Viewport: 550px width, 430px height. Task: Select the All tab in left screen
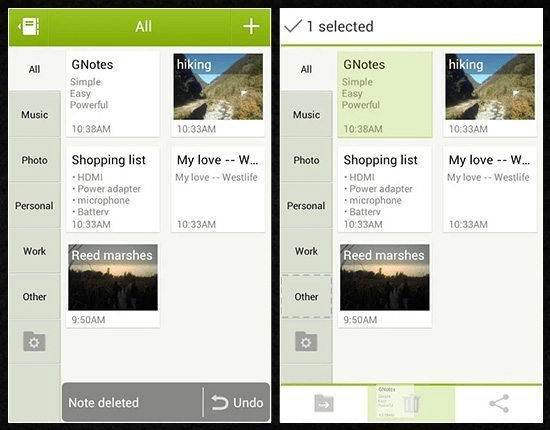[x=34, y=69]
